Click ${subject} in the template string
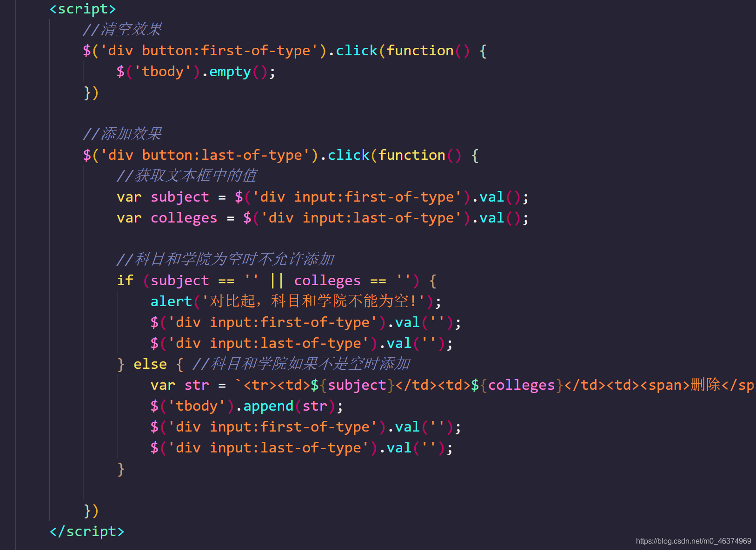This screenshot has width=756, height=550. [352, 385]
